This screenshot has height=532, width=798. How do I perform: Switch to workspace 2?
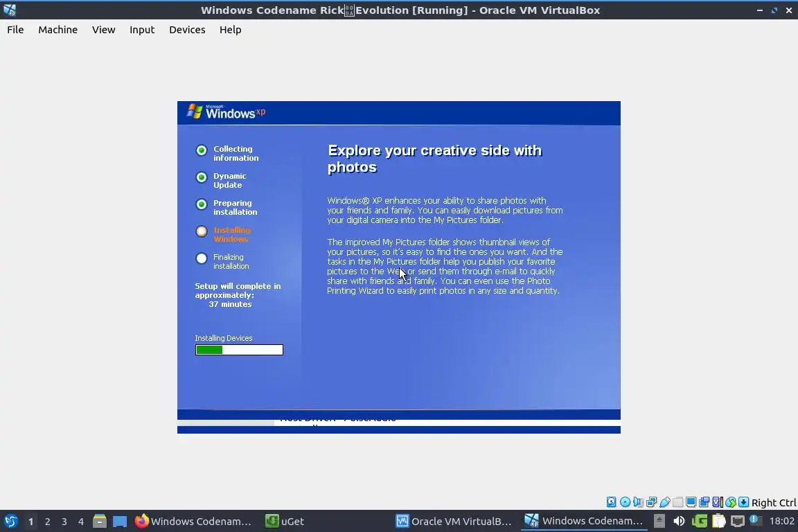(48, 522)
